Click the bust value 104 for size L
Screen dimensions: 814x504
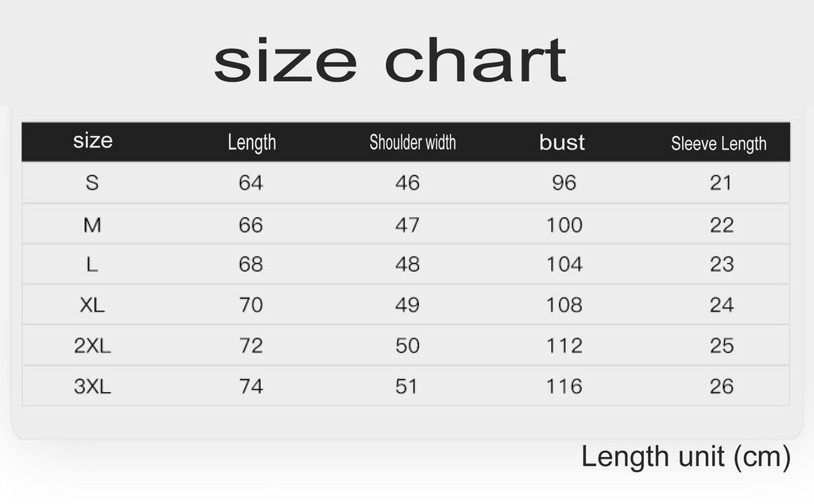click(564, 265)
